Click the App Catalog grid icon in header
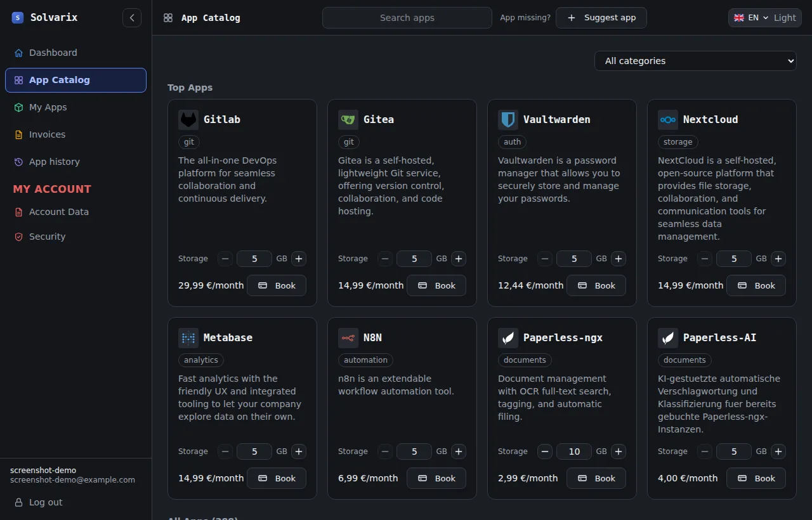 168,18
